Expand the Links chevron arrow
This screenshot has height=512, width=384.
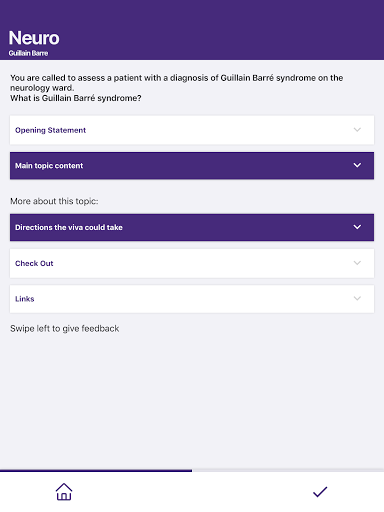[357, 298]
